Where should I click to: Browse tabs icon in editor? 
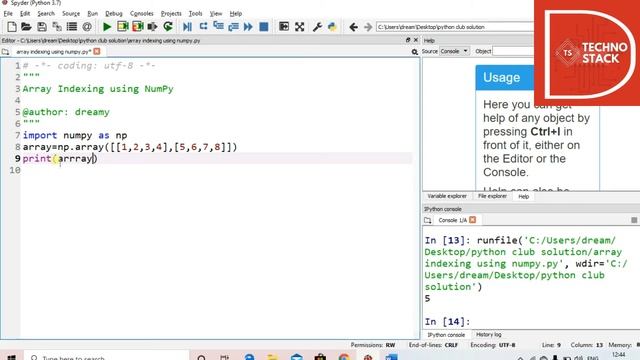tap(5, 52)
